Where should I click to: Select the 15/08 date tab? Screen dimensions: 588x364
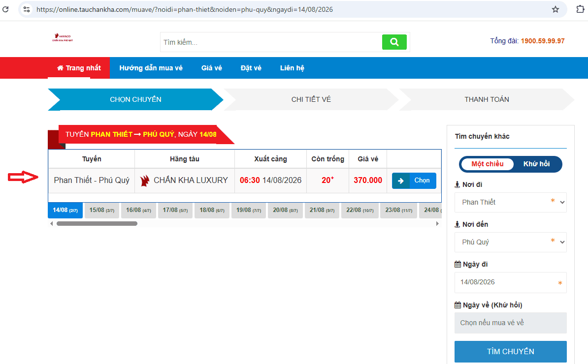tap(101, 210)
